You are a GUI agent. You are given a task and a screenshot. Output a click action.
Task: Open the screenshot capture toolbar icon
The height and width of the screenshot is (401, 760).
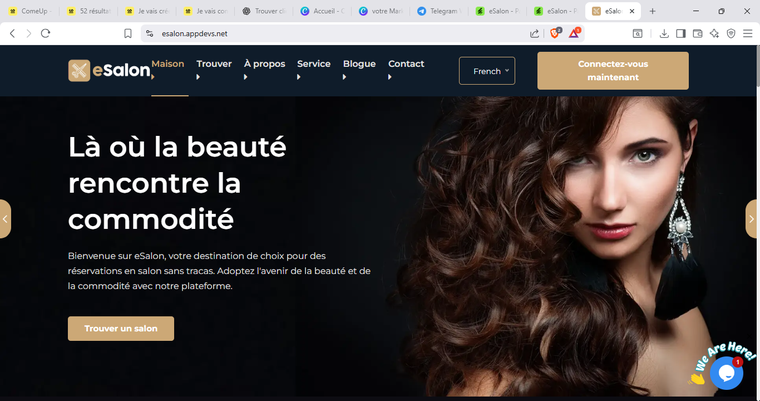(638, 33)
